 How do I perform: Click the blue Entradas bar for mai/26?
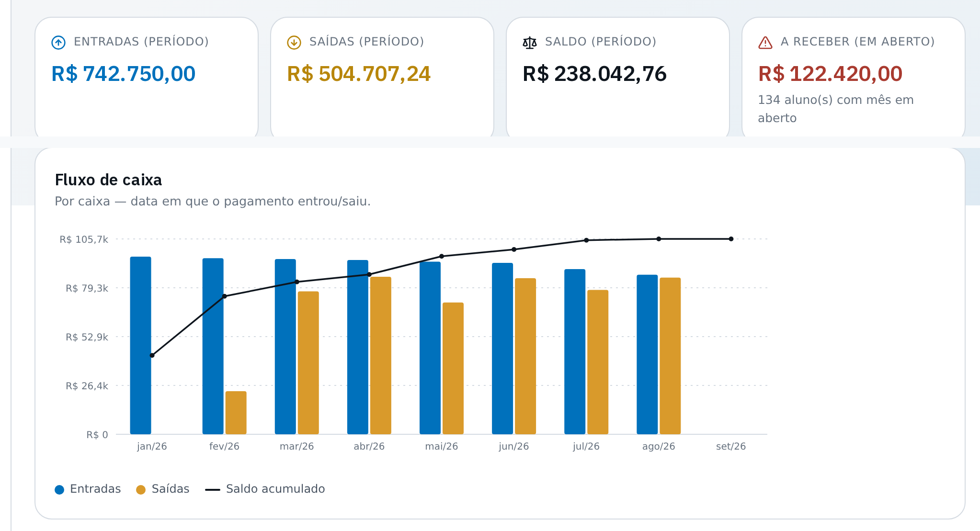point(430,348)
